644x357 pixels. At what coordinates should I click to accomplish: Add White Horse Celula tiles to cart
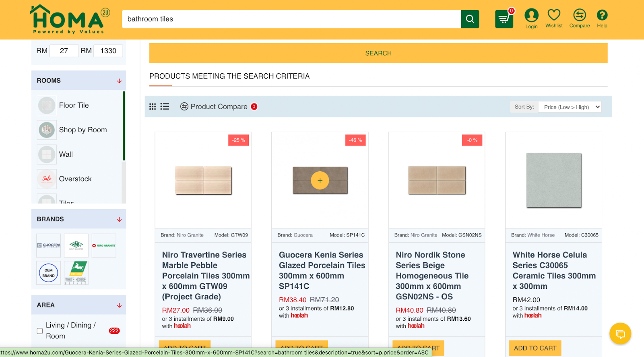tap(535, 348)
